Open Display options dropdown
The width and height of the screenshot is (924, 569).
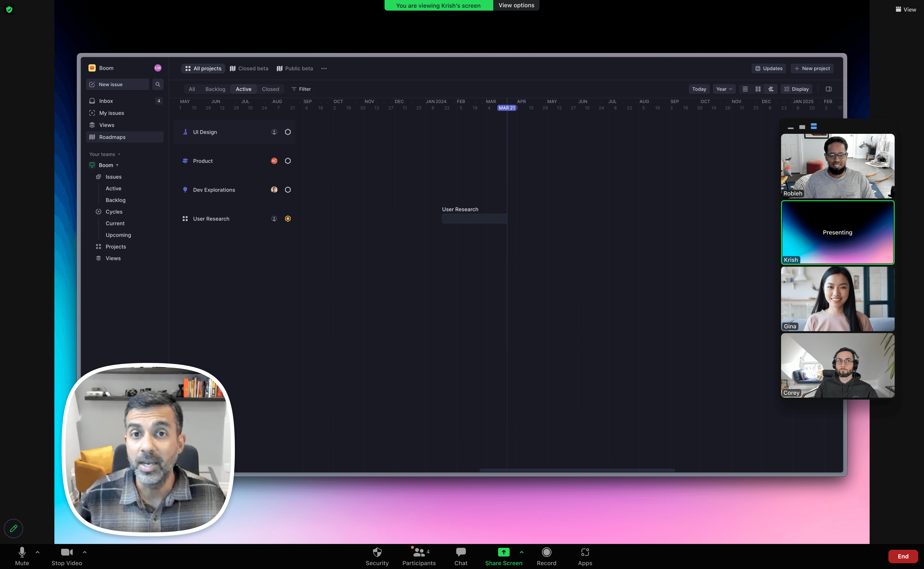click(x=796, y=89)
